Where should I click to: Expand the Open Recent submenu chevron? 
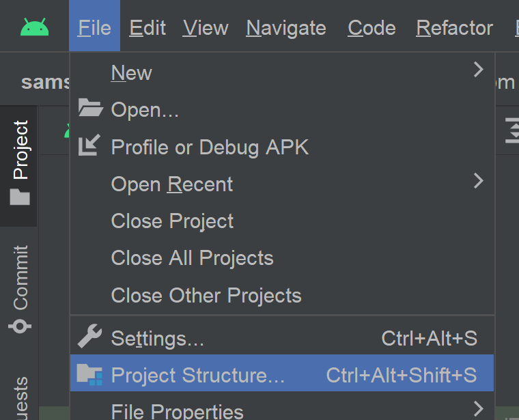click(478, 181)
